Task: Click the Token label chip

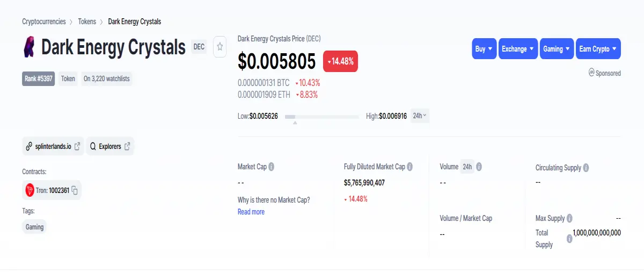Action: pyautogui.click(x=68, y=78)
